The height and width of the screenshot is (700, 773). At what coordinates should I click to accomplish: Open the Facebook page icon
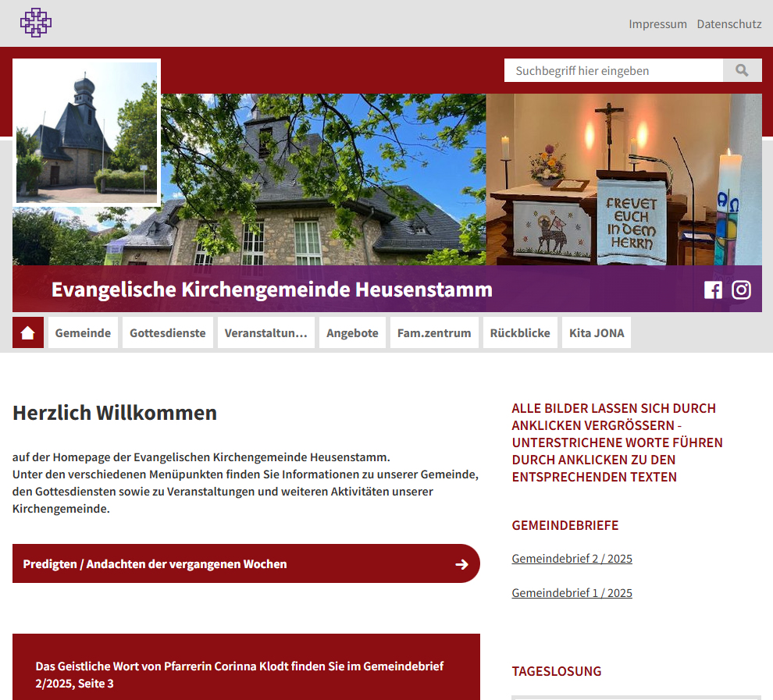713,290
